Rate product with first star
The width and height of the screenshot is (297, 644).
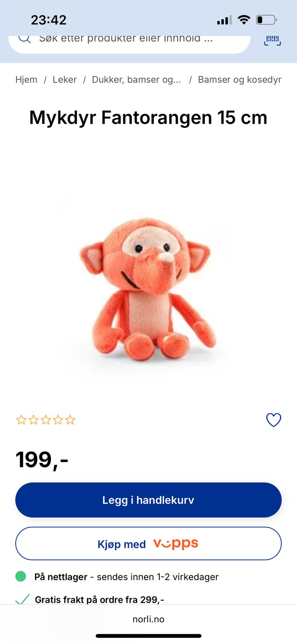[21, 420]
